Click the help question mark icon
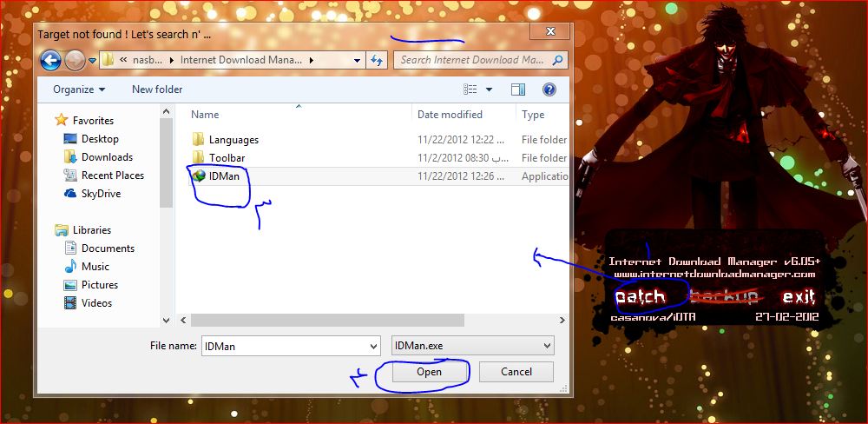 tap(549, 89)
